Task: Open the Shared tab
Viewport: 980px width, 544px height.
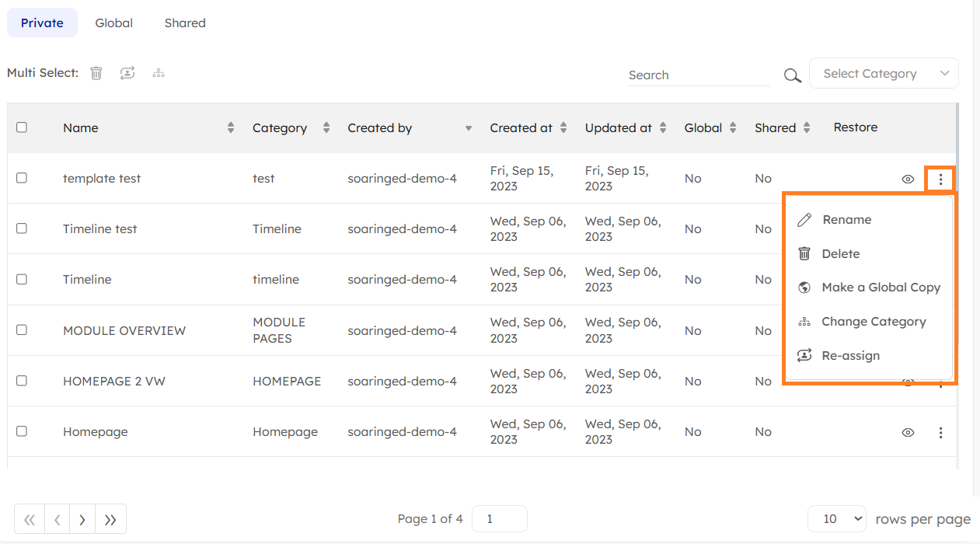Action: pyautogui.click(x=185, y=23)
